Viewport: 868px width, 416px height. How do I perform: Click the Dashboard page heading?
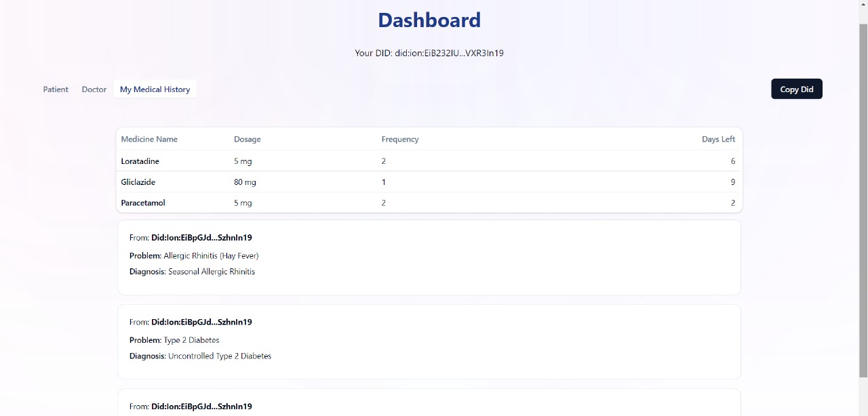(429, 20)
